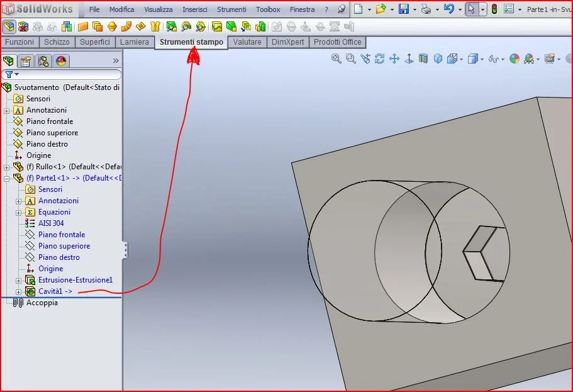
Task: Expand the Estrusione-Estrusione1 feature node
Action: (19, 281)
